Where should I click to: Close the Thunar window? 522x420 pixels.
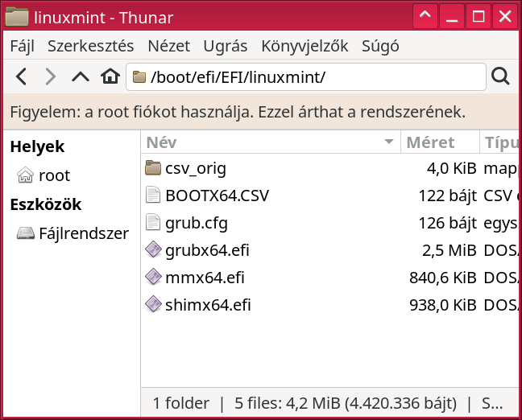click(505, 16)
